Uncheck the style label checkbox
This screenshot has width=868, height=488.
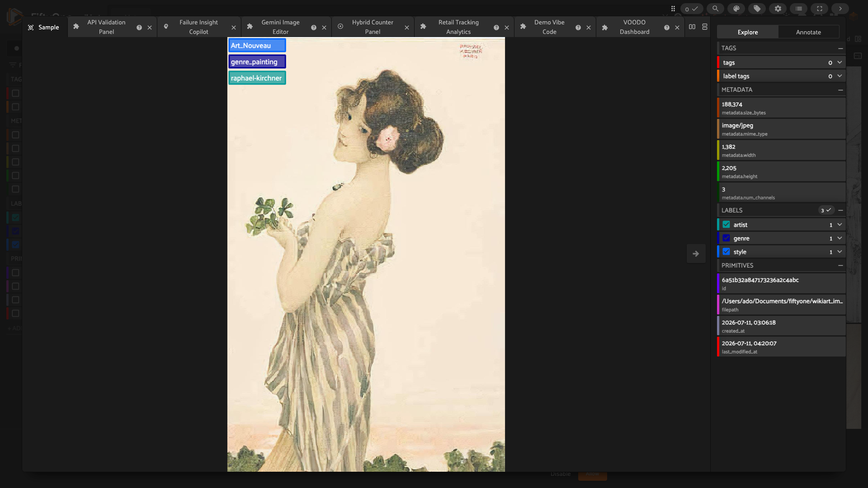(x=726, y=252)
